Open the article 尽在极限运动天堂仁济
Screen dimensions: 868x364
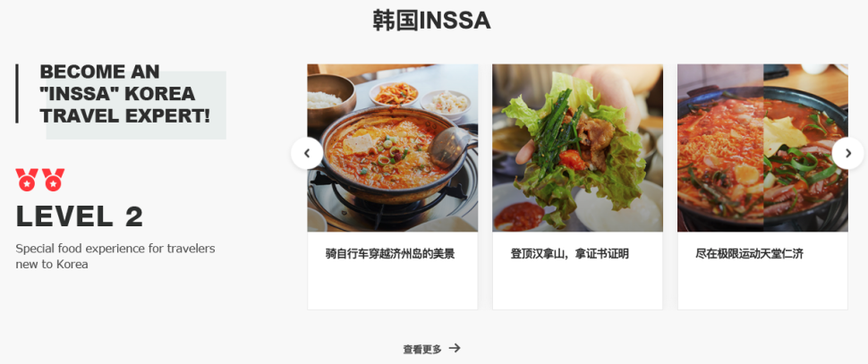(749, 254)
